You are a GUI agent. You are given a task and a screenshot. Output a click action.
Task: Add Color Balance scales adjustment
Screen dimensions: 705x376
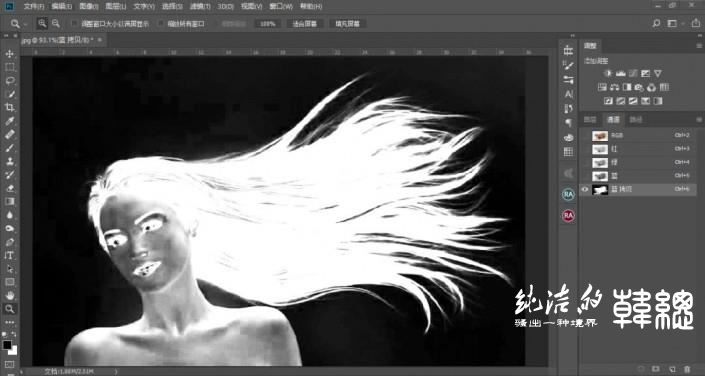pyautogui.click(x=615, y=87)
